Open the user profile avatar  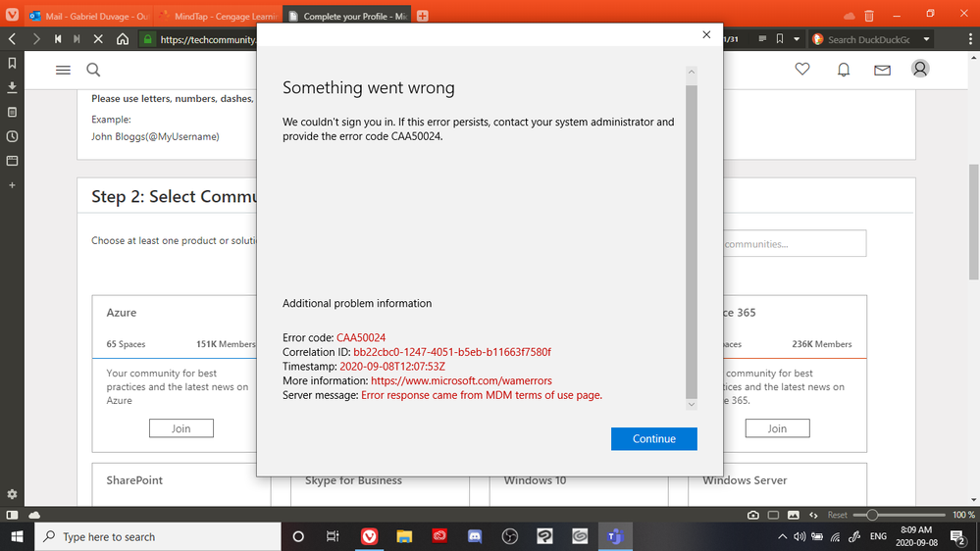pyautogui.click(x=920, y=69)
